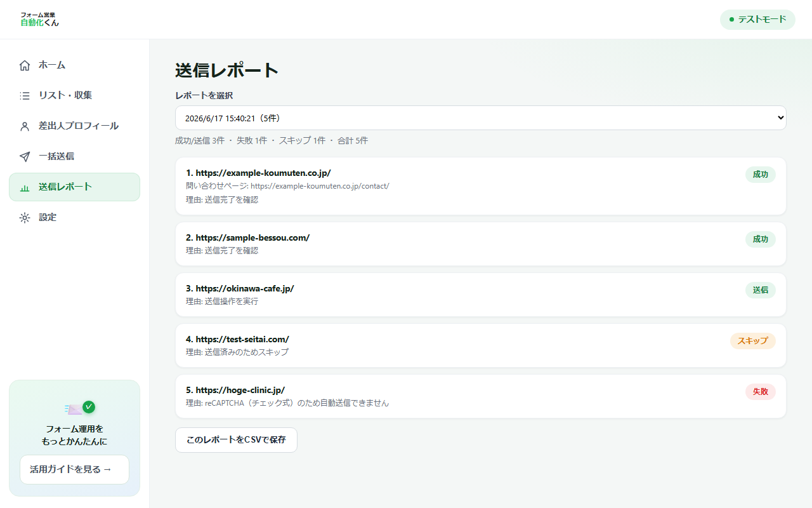Screen dimensions: 812x508
Task: Click the 失敗 badge for hoge-clinic.jp
Action: (761, 392)
